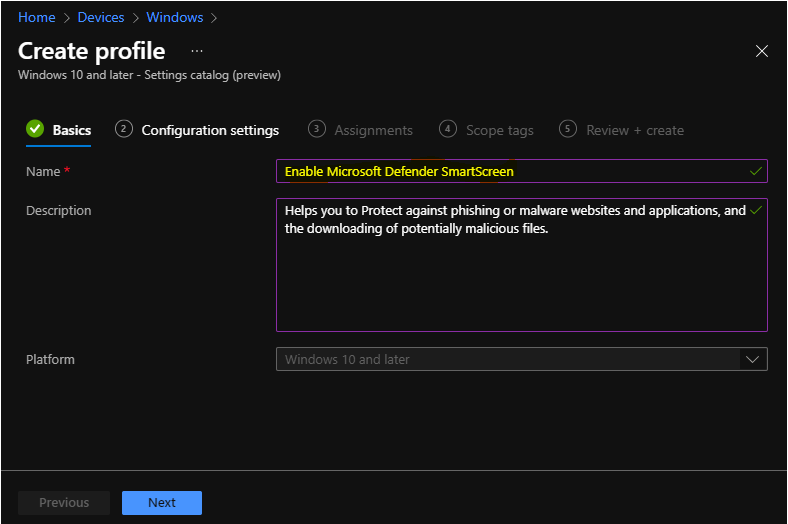788x524 pixels.
Task: Click the Platform field label
Action: [x=50, y=360]
